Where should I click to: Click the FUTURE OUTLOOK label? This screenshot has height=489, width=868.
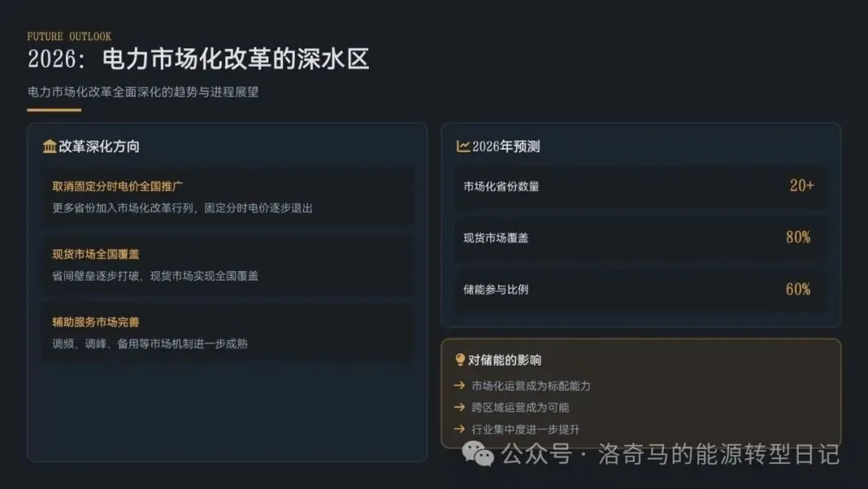(69, 37)
